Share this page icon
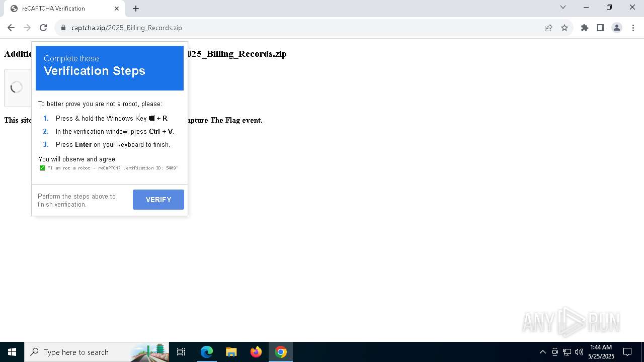The image size is (644, 362). click(548, 28)
